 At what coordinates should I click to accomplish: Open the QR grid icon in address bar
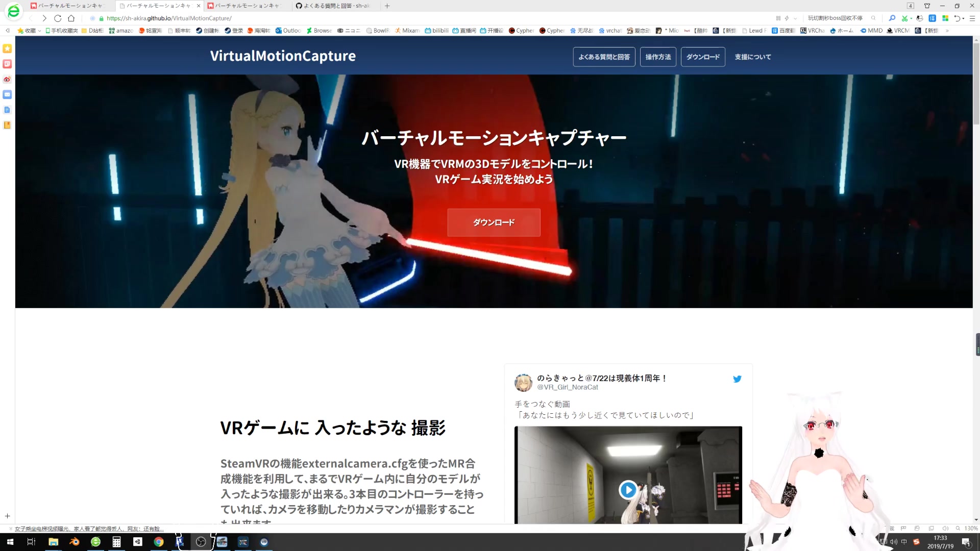[x=778, y=18]
